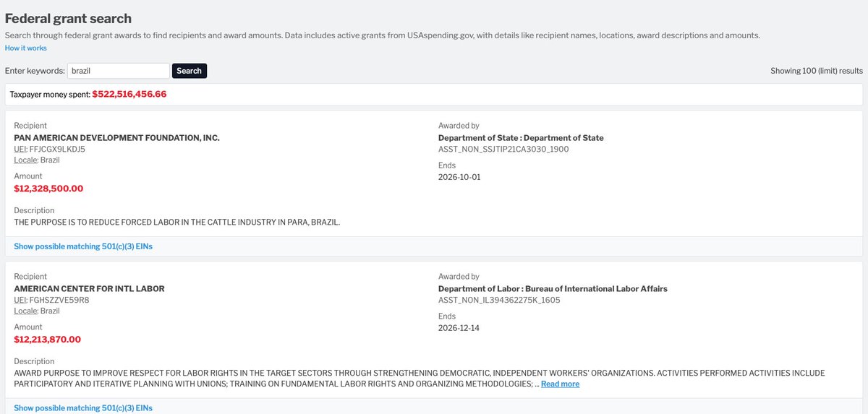Show matching 501(c)(3) EINs for Pan American Development Foundation
This screenshot has height=414, width=868.
point(83,246)
